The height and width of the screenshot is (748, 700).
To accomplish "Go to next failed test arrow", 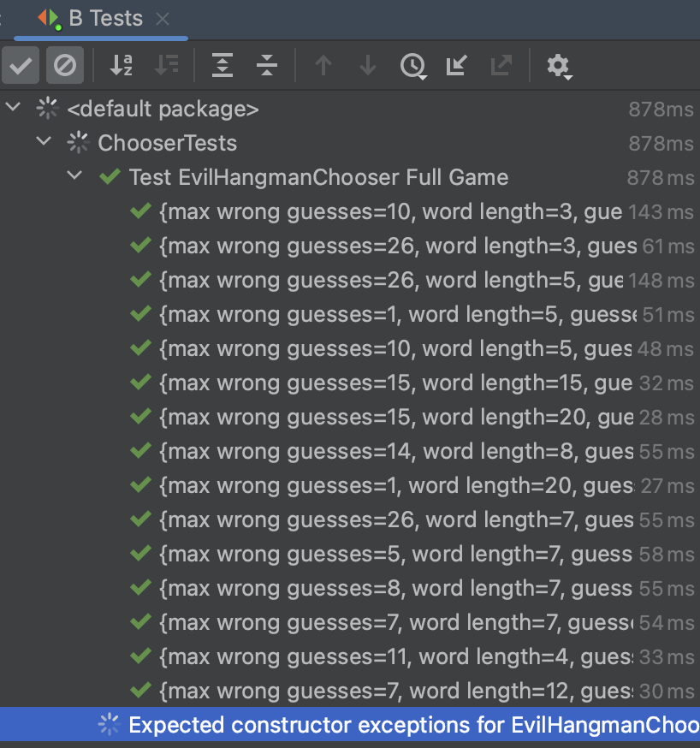I will point(368,66).
